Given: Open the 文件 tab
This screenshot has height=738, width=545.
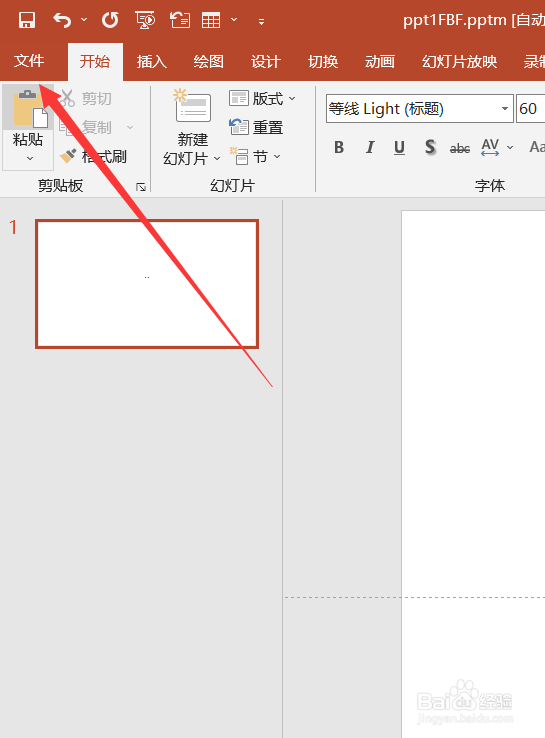Looking at the screenshot, I should point(29,61).
